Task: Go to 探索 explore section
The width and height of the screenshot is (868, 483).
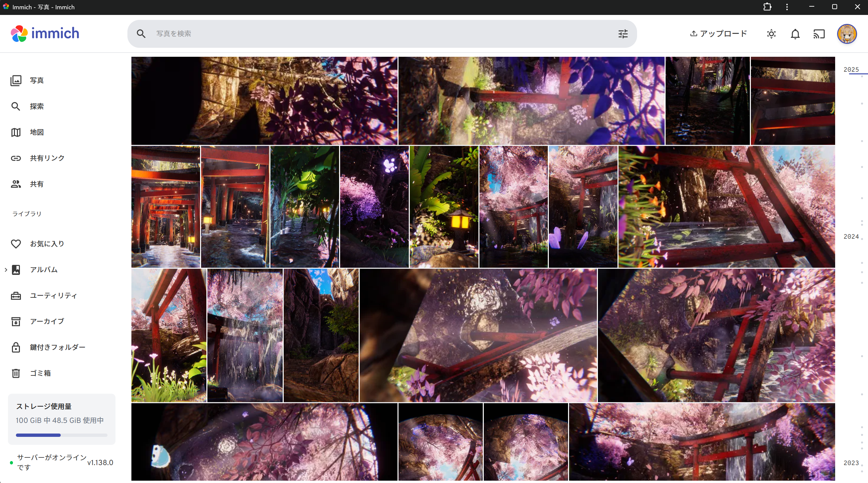Action: coord(36,106)
